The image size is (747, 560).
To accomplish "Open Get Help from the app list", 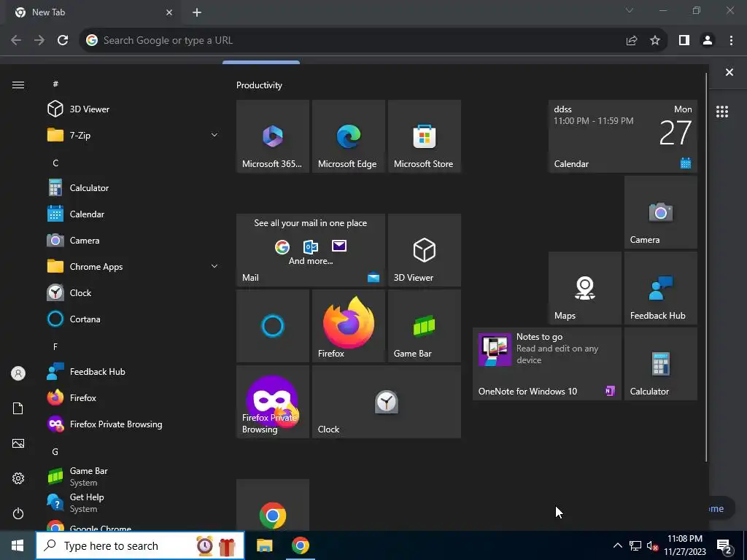I will [x=133, y=503].
